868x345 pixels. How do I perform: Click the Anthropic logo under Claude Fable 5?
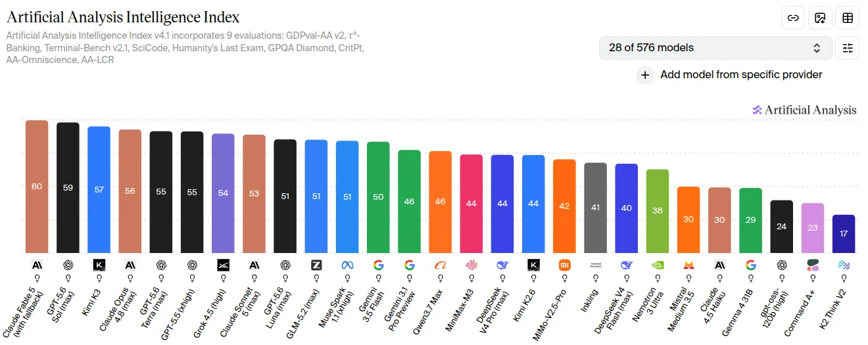point(37,265)
